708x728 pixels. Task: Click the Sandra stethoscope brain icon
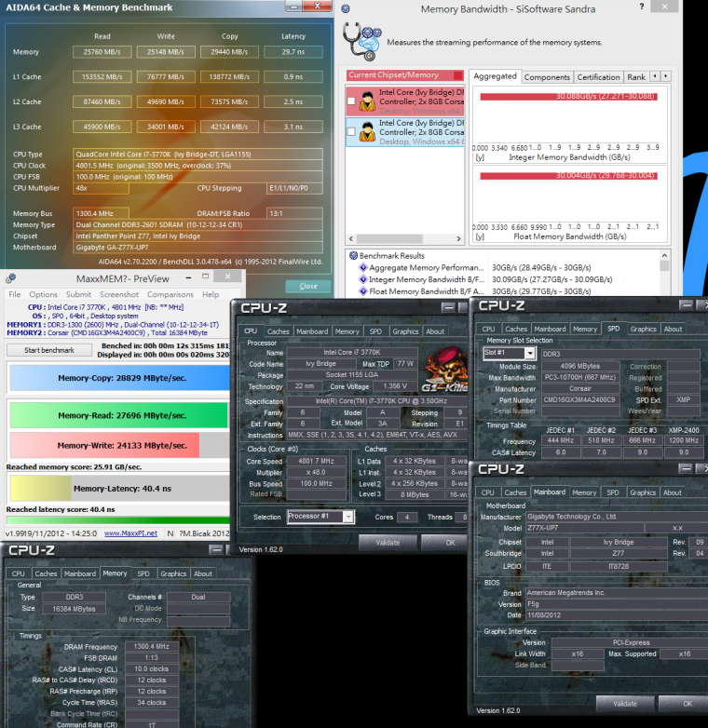click(361, 42)
